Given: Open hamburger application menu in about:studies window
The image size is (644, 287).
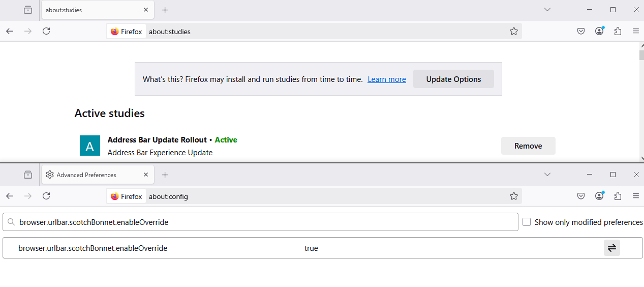Looking at the screenshot, I should click(x=636, y=31).
